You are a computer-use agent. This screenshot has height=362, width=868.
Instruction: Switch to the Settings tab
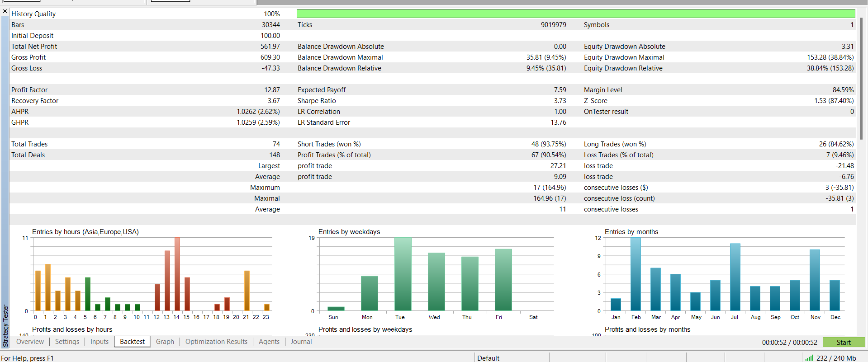[67, 342]
